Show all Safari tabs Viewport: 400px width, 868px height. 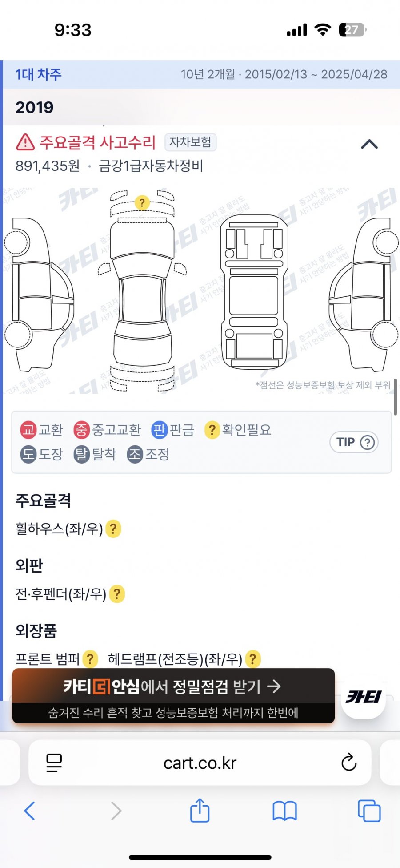point(369,811)
